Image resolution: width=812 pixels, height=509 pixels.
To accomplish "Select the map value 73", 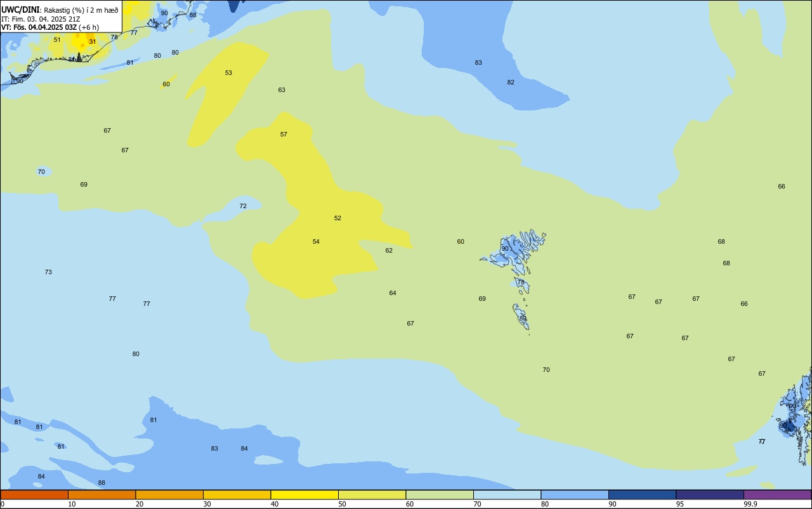I will (48, 272).
